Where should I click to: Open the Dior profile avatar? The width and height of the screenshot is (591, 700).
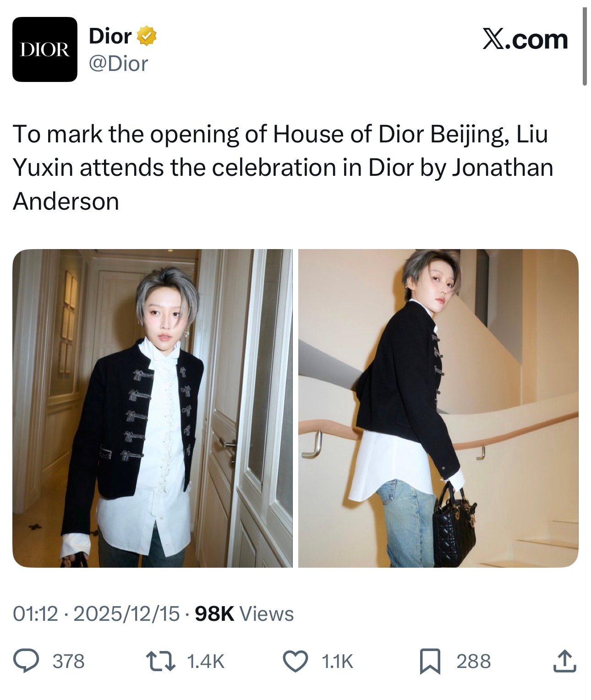(45, 49)
